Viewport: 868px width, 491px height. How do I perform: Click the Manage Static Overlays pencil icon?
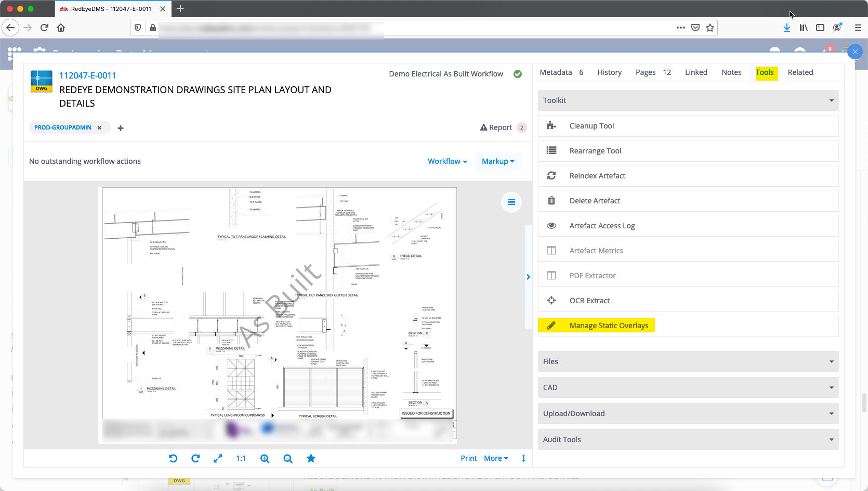click(551, 326)
